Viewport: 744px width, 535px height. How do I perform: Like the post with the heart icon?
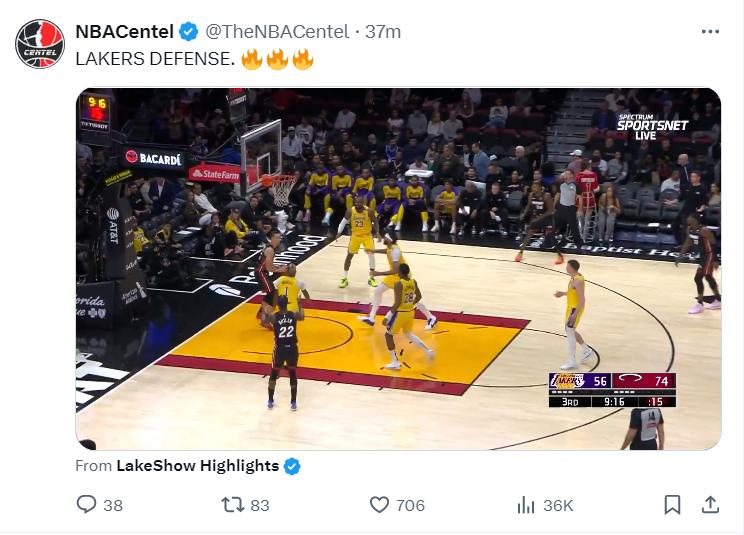(x=379, y=505)
